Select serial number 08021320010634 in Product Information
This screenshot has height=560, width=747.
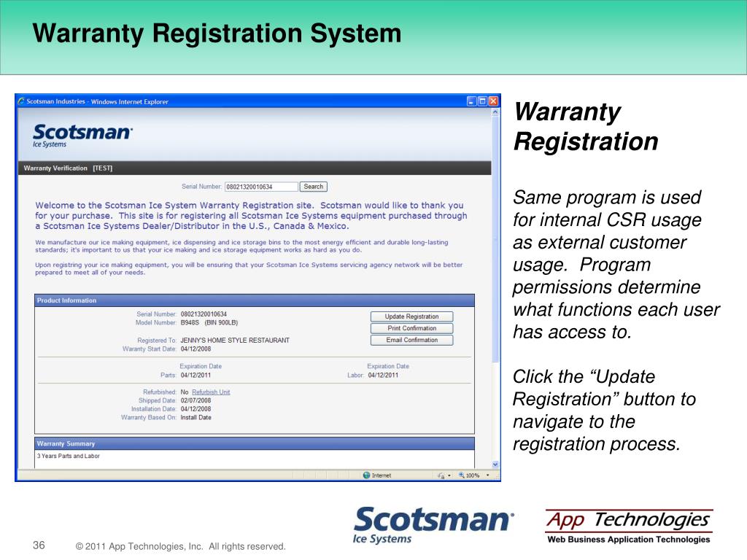(204, 314)
